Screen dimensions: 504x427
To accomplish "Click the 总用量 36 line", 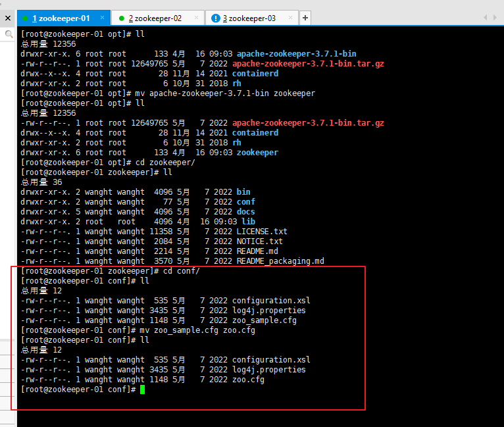I will click(41, 182).
